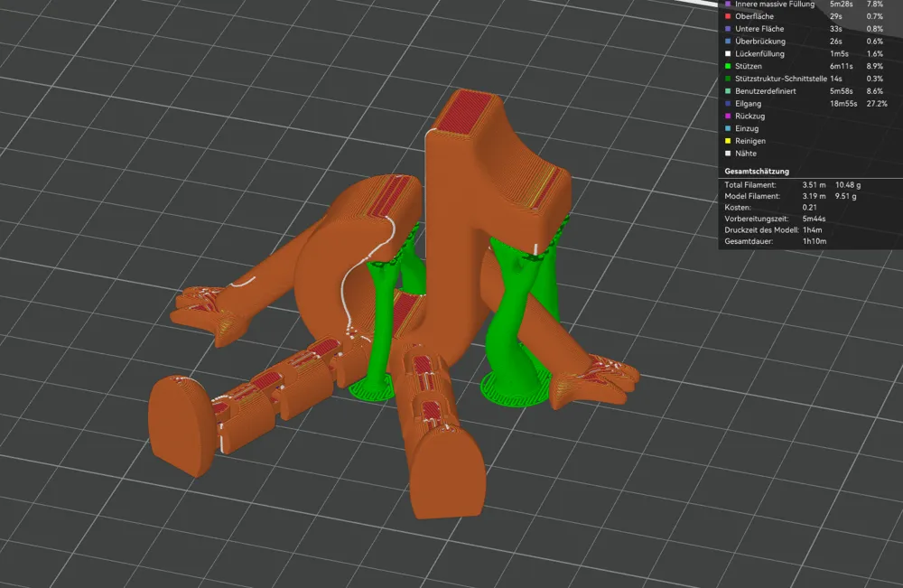This screenshot has height=588, width=903.
Task: Click the model print time '1h4m'
Action: 813,229
